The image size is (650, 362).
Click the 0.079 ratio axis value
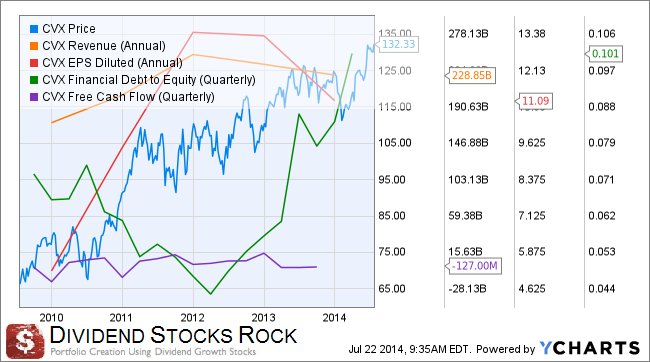pyautogui.click(x=602, y=143)
